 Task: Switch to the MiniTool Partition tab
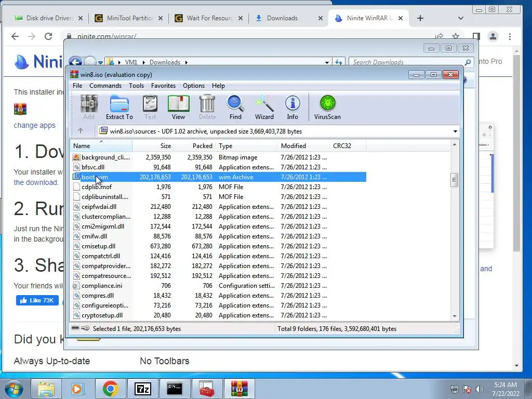pos(129,18)
